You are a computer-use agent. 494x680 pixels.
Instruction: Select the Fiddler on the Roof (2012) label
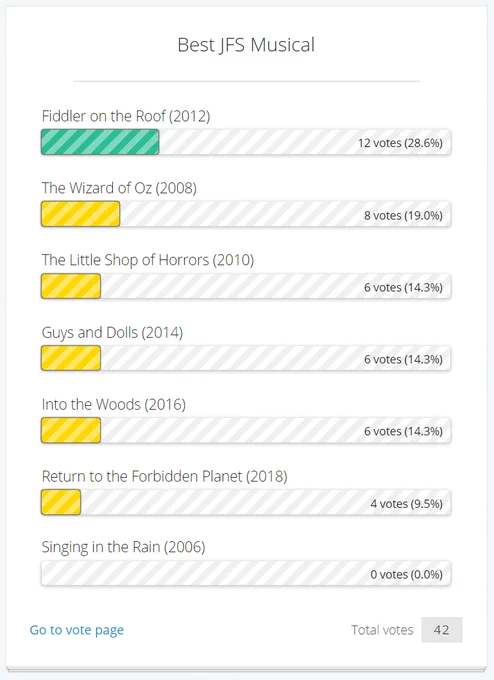(126, 116)
